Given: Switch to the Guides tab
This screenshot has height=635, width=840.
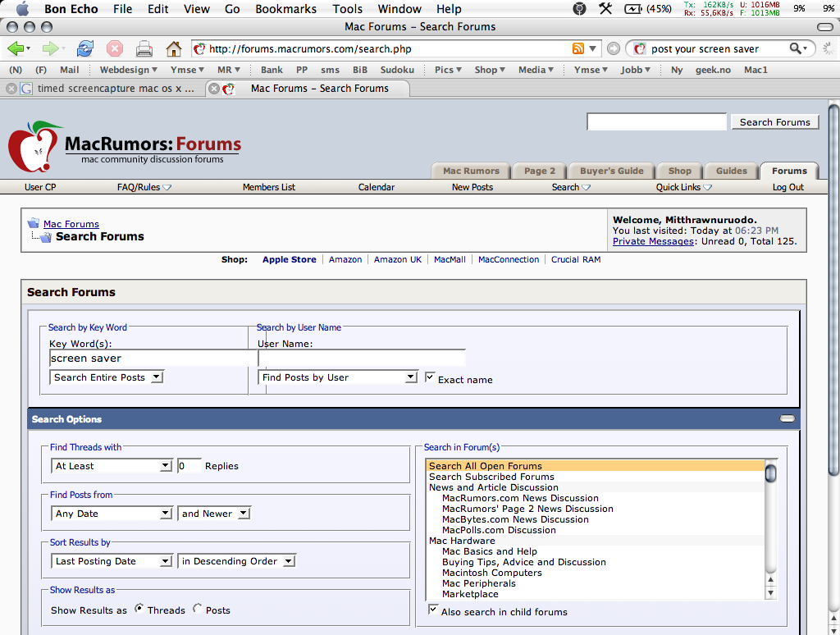Looking at the screenshot, I should pyautogui.click(x=731, y=171).
